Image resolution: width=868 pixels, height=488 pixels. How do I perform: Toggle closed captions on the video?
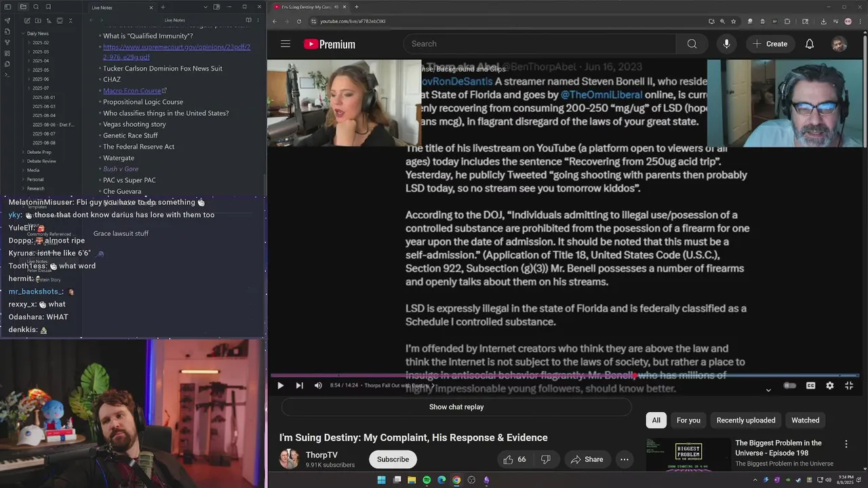click(810, 386)
